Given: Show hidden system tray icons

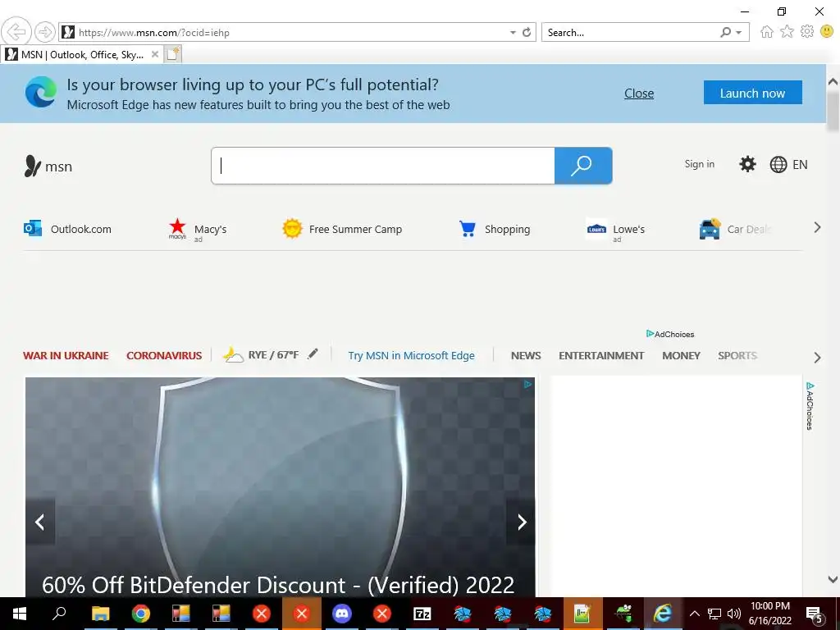Looking at the screenshot, I should pyautogui.click(x=694, y=614).
